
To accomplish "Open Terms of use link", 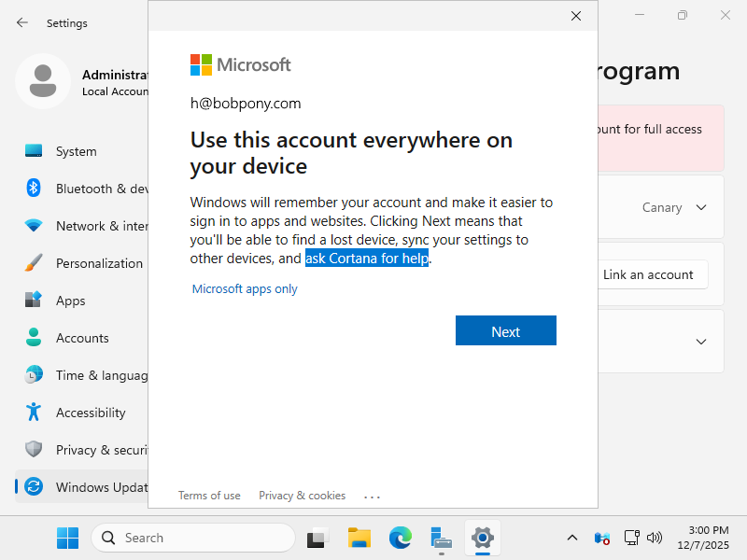I will point(209,496).
